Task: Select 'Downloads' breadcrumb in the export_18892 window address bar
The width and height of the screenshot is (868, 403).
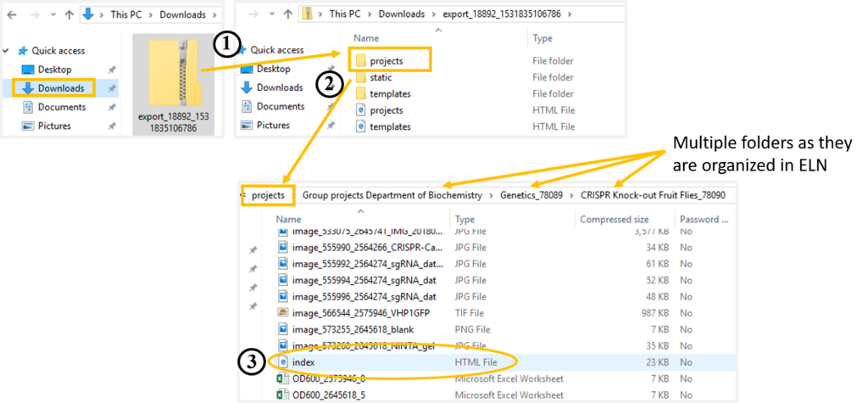Action: pyautogui.click(x=402, y=14)
